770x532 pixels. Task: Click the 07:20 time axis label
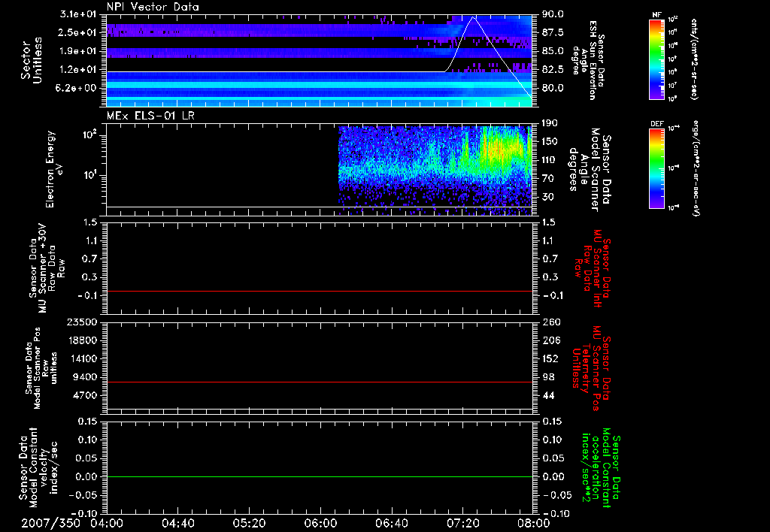pyautogui.click(x=465, y=523)
